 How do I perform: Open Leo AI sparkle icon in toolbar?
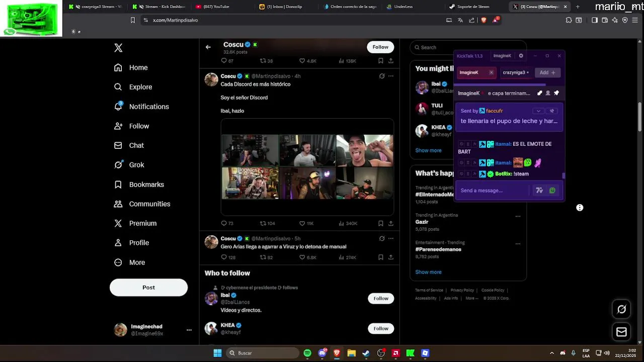click(615, 20)
